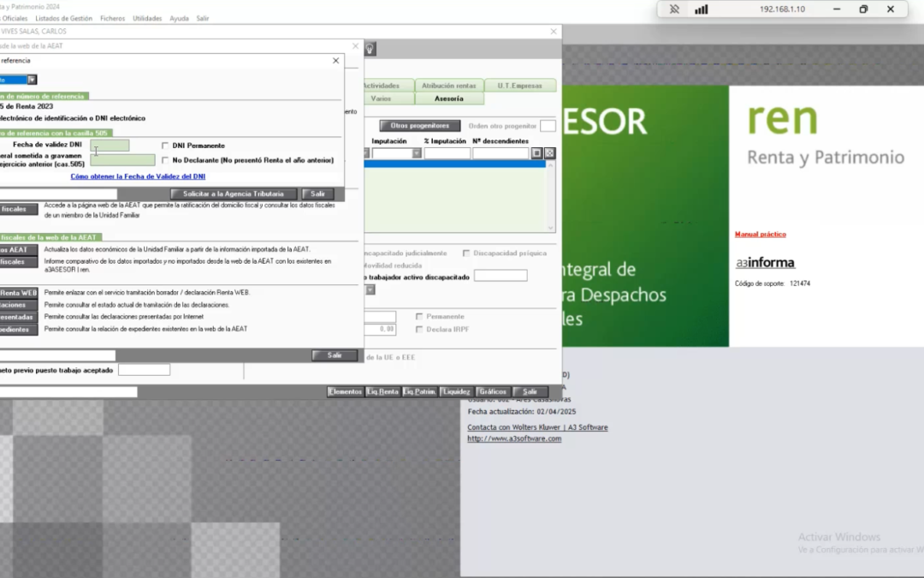
Task: Click the descendants list scrollbar down arrow
Action: point(550,228)
